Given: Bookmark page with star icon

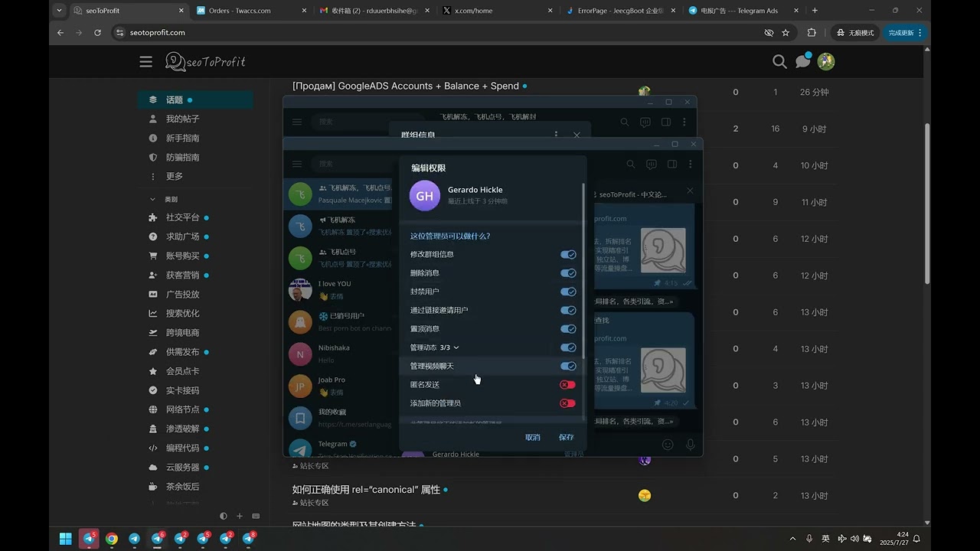Looking at the screenshot, I should coord(786,33).
